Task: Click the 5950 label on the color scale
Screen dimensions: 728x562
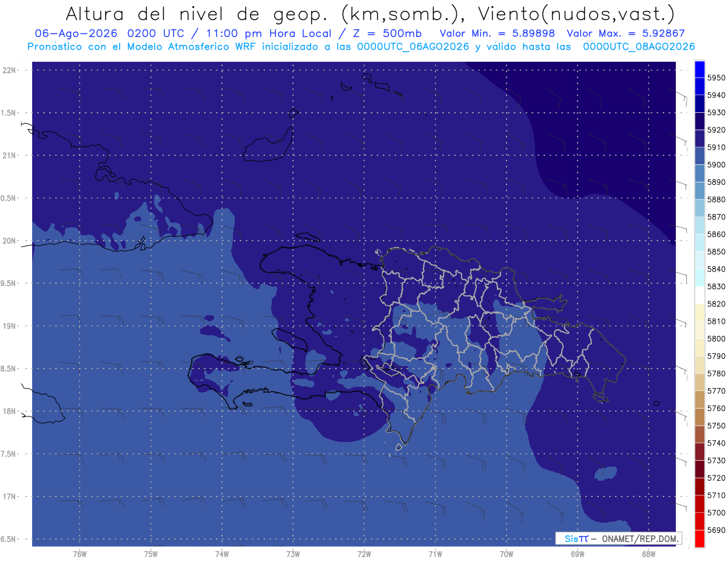Action: pos(716,78)
